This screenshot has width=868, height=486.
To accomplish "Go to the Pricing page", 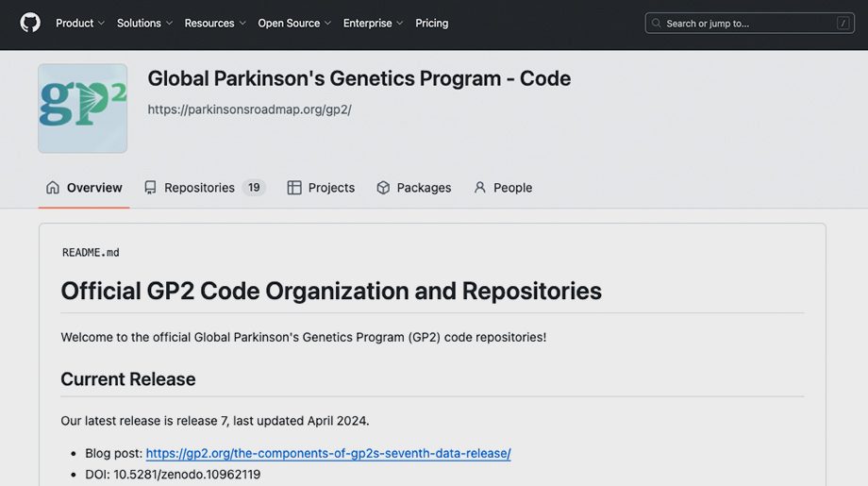I will 432,24.
